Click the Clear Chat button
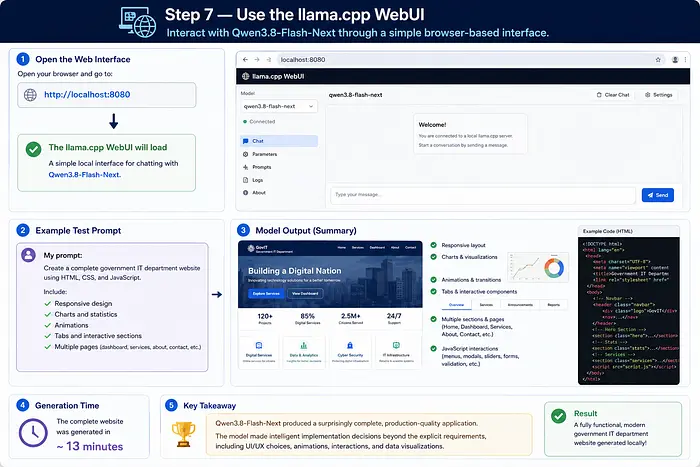Screen dimensions: 700x467 (613, 95)
